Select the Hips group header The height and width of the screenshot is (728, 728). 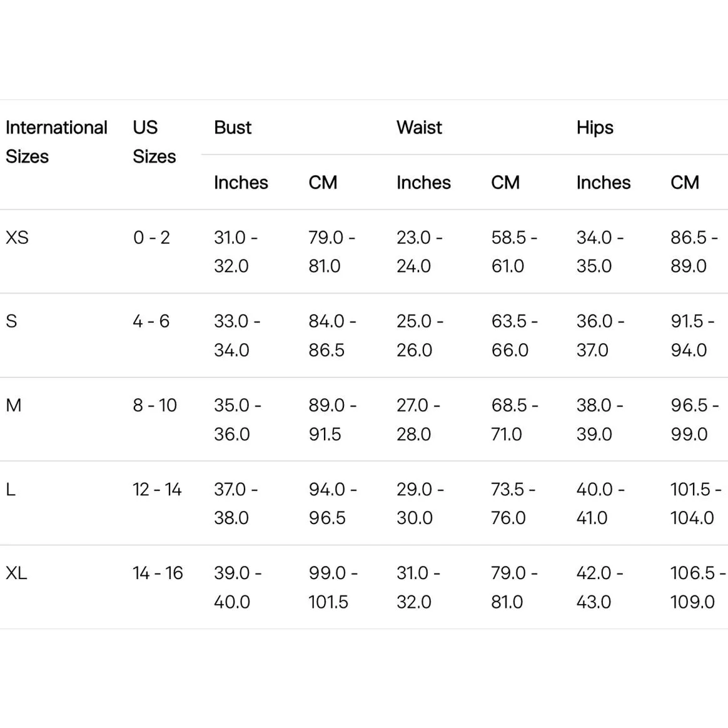click(595, 128)
